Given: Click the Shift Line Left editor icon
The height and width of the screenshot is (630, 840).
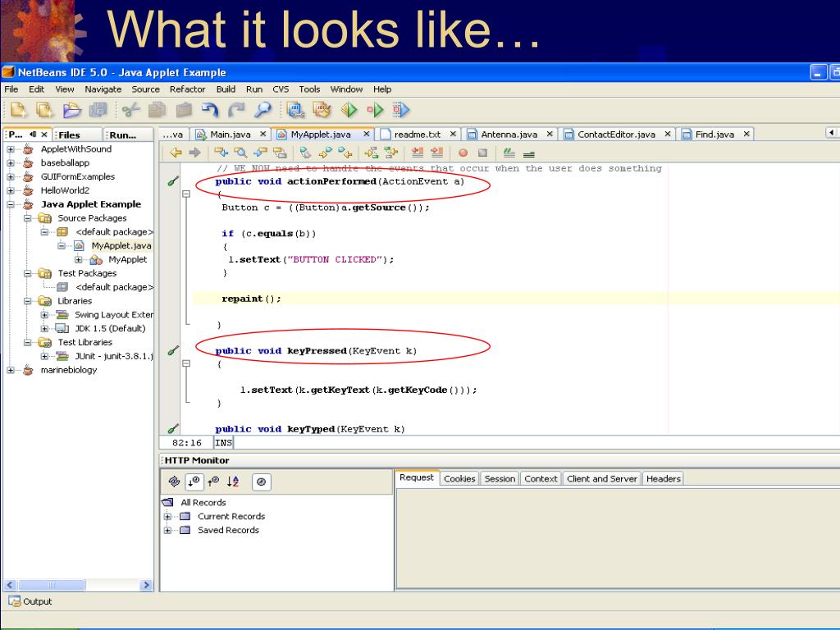Looking at the screenshot, I should click(418, 153).
